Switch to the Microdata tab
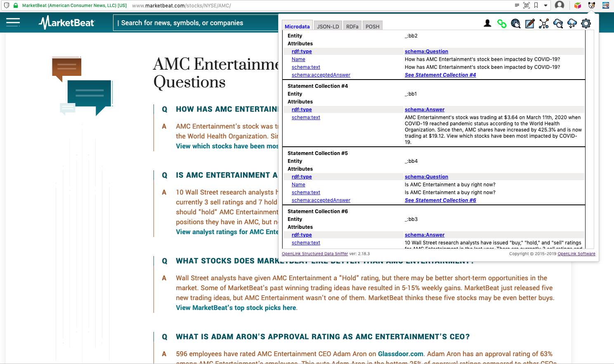Viewport: 614px width, 364px height. (297, 26)
